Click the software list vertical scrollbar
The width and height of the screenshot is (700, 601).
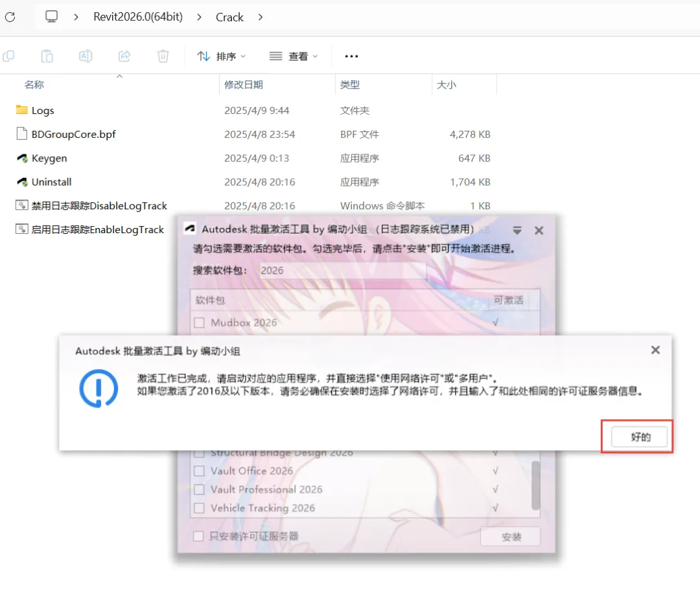(x=536, y=486)
